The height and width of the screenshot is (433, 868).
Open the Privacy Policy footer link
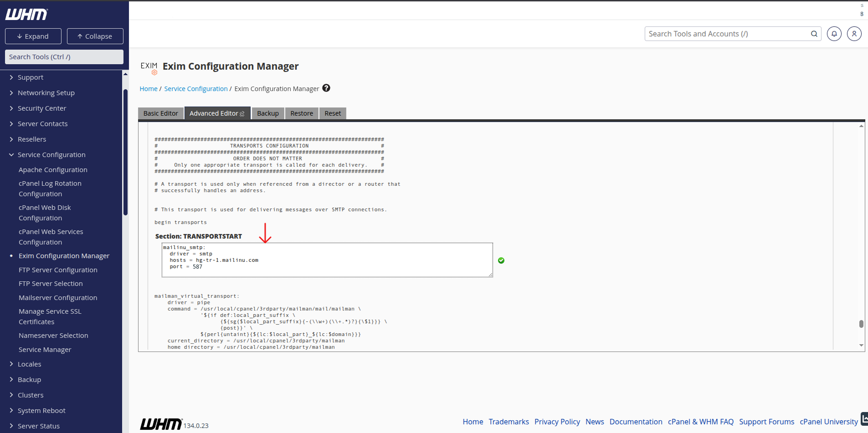click(x=557, y=422)
